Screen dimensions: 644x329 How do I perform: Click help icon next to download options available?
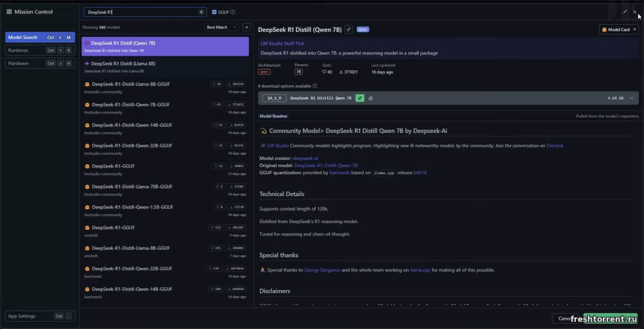[x=314, y=86]
